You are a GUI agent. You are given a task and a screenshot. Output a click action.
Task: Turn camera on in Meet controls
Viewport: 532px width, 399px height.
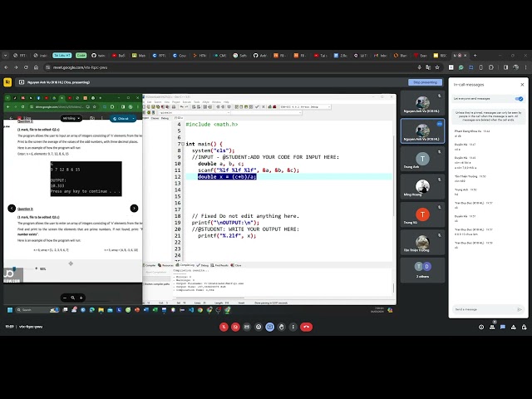tap(235, 327)
